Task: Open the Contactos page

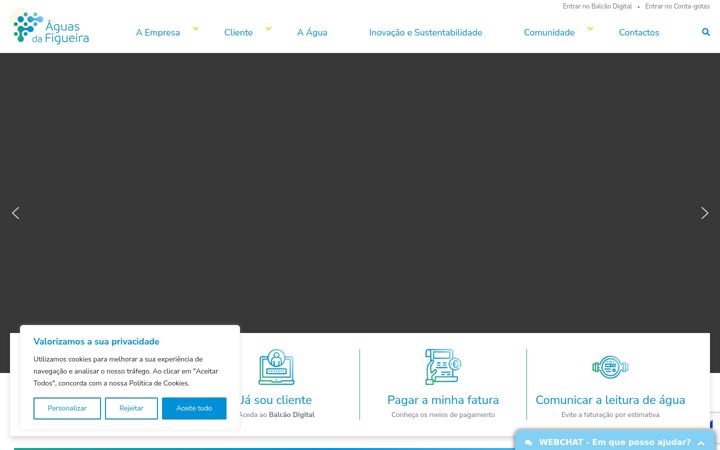Action: [639, 33]
